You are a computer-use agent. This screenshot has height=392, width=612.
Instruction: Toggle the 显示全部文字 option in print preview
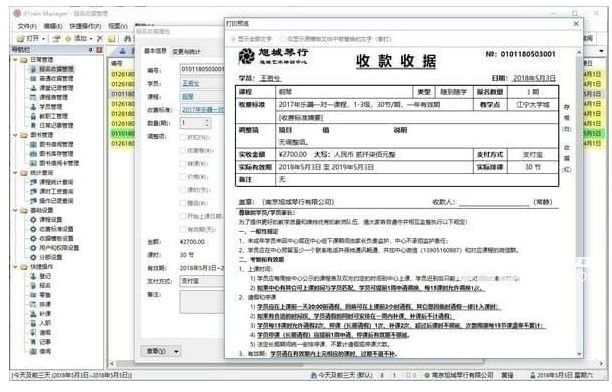tap(251, 39)
